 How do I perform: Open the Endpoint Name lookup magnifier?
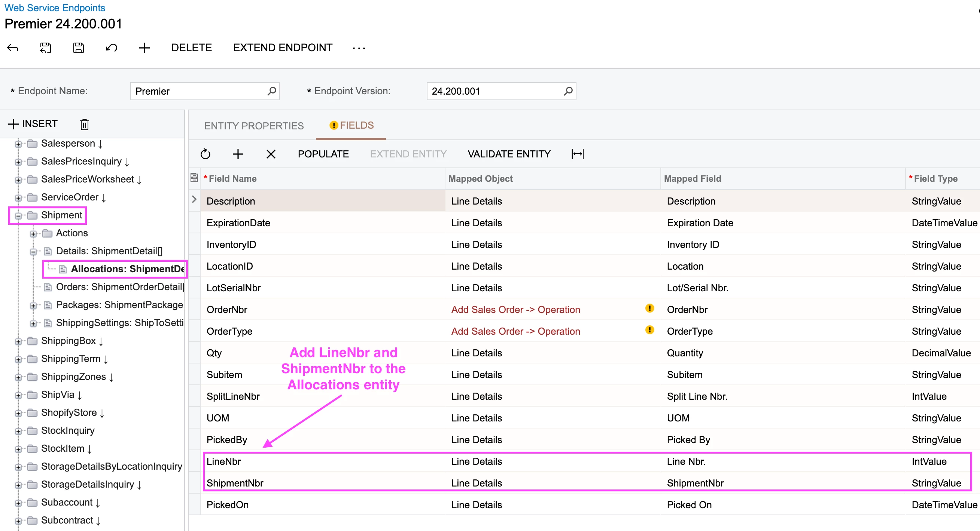[x=271, y=91]
